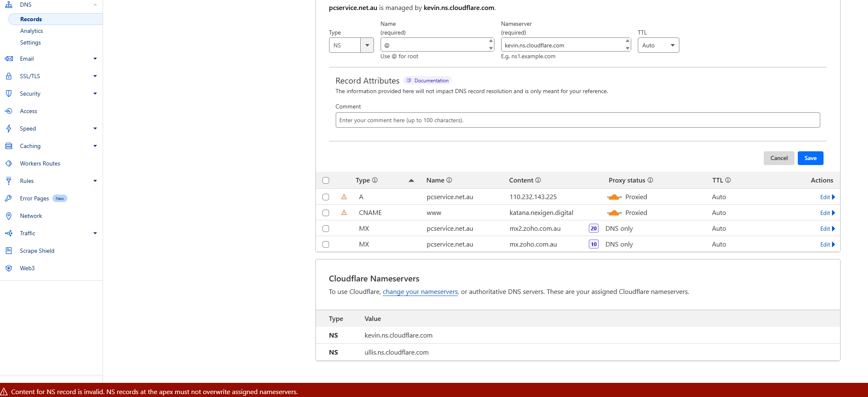The image size is (868, 397).
Task: Click the Caching drive icon
Action: tap(9, 146)
